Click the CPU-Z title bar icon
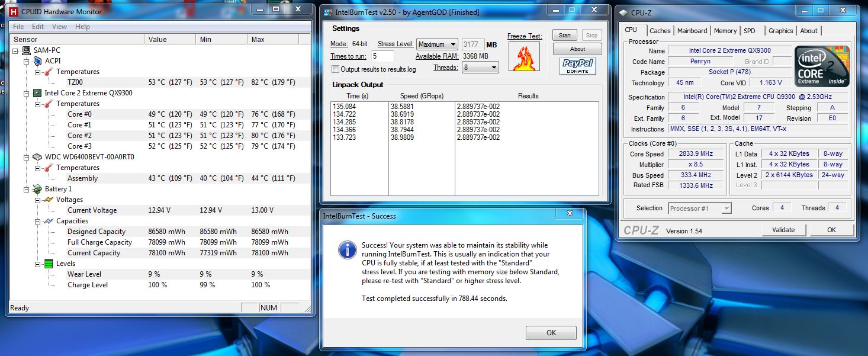This screenshot has height=356, width=868. [622, 12]
